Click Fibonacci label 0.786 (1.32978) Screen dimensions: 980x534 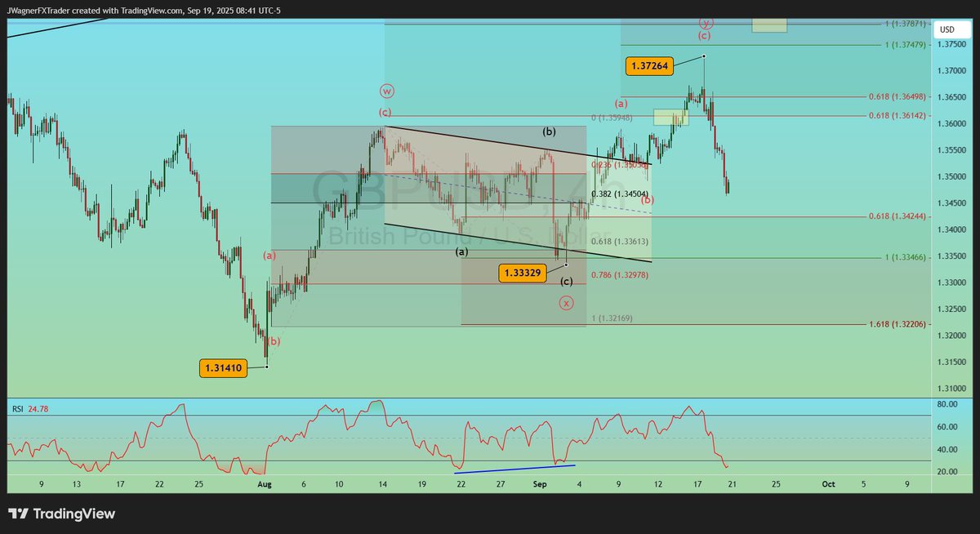click(x=620, y=275)
